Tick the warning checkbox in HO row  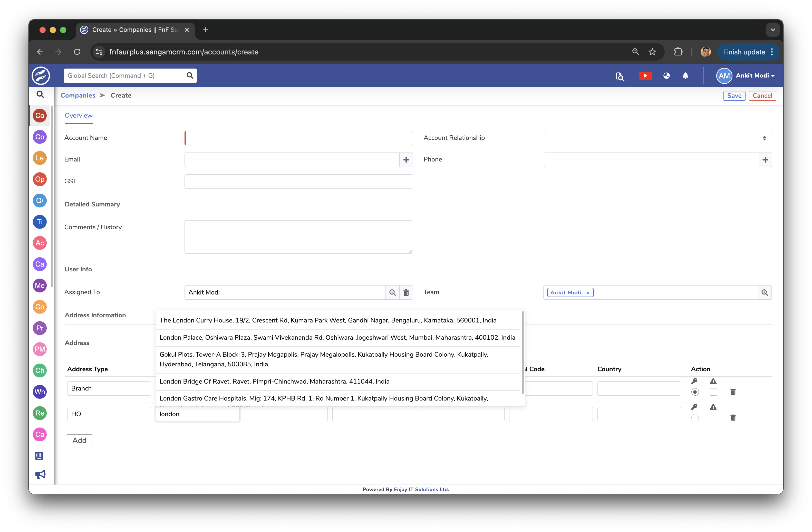click(713, 418)
